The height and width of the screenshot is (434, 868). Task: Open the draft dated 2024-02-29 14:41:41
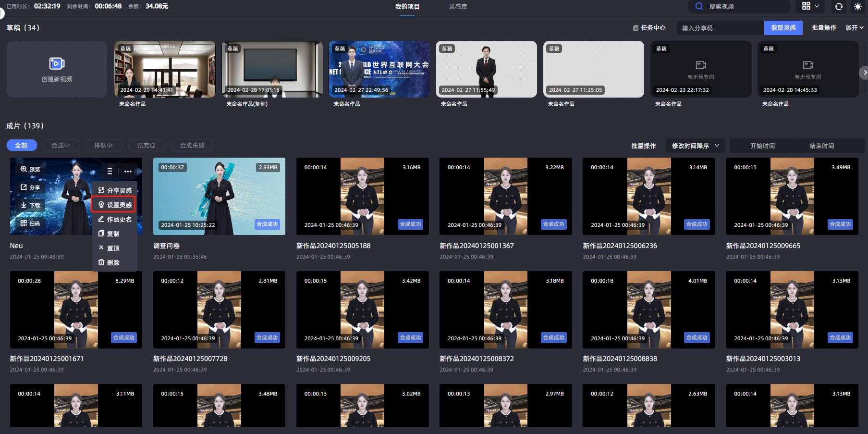pyautogui.click(x=165, y=69)
